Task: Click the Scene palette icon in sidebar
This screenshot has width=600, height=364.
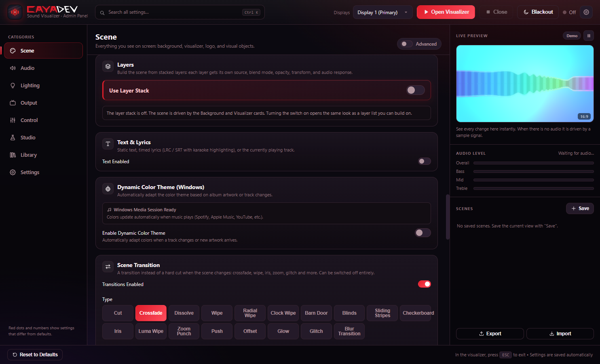Action: coord(13,50)
